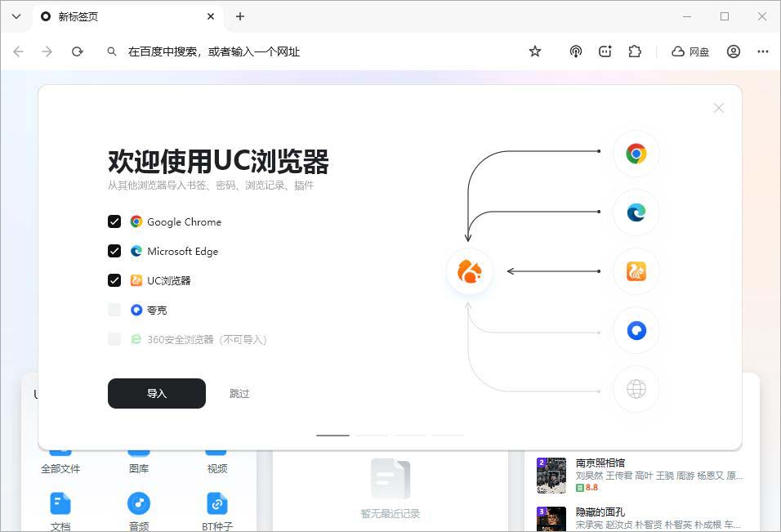Select the 新标签页 tab

(x=128, y=16)
